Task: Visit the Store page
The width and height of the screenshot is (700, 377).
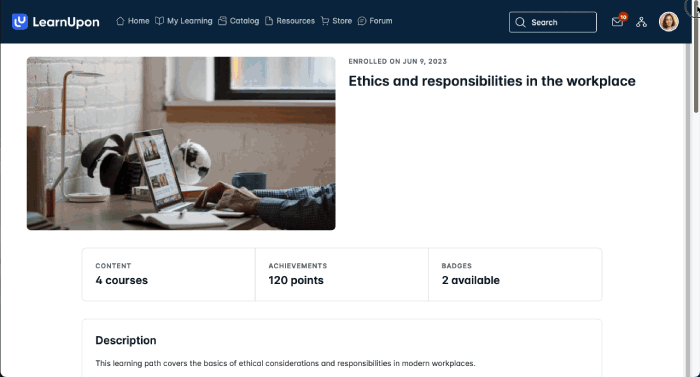Action: (337, 21)
